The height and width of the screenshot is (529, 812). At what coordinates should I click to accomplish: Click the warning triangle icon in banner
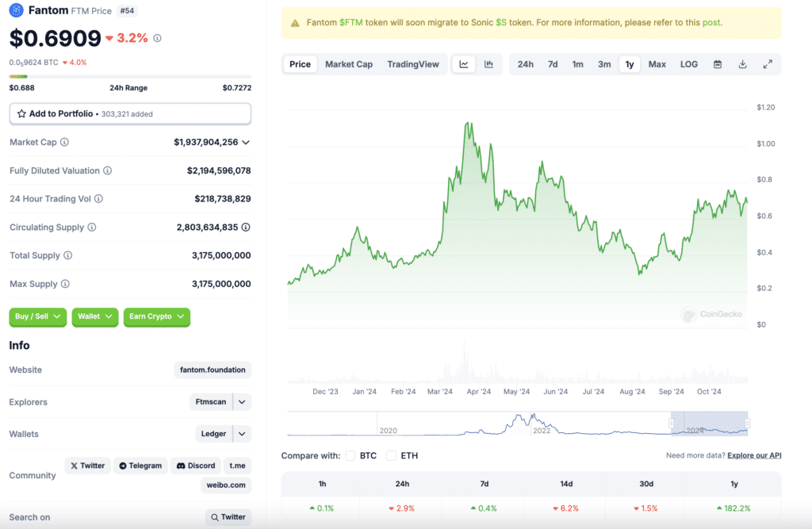click(295, 23)
